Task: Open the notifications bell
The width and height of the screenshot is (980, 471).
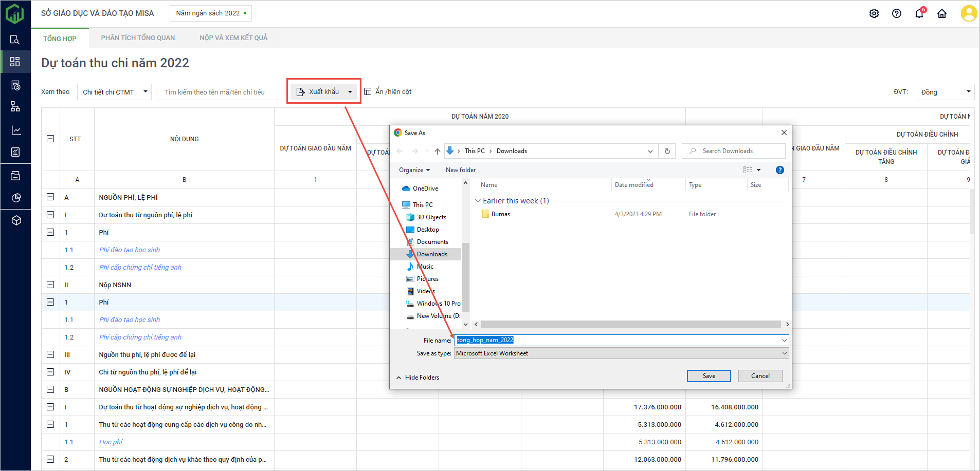Action: [919, 14]
